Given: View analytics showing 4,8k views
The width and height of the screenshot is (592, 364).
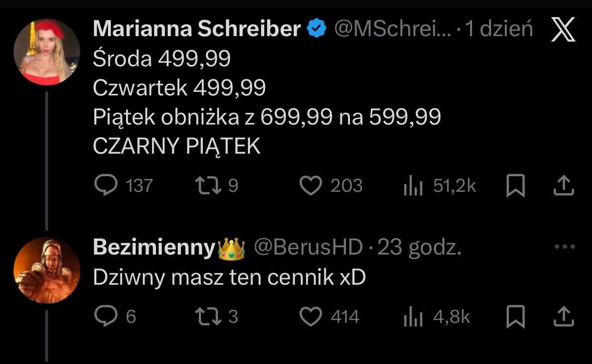Looking at the screenshot, I should coord(412,317).
